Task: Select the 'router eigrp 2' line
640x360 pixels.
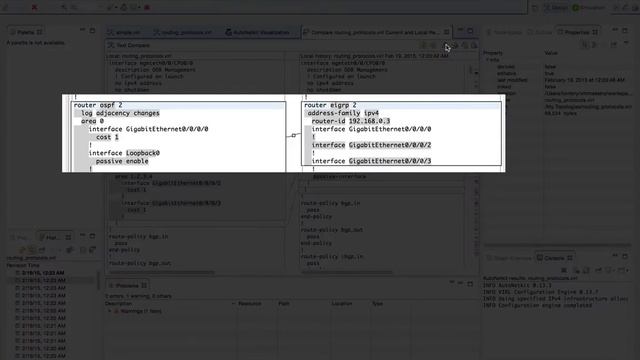Action: (x=330, y=105)
